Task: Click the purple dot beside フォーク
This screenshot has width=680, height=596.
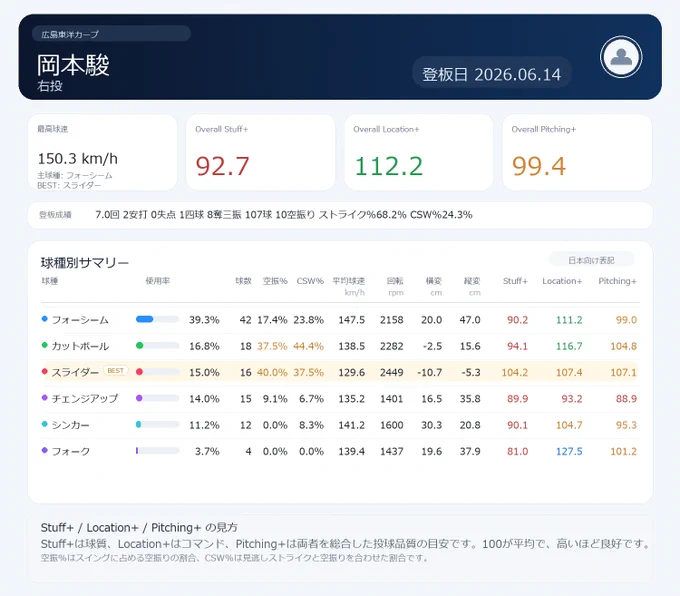Action: click(x=44, y=450)
